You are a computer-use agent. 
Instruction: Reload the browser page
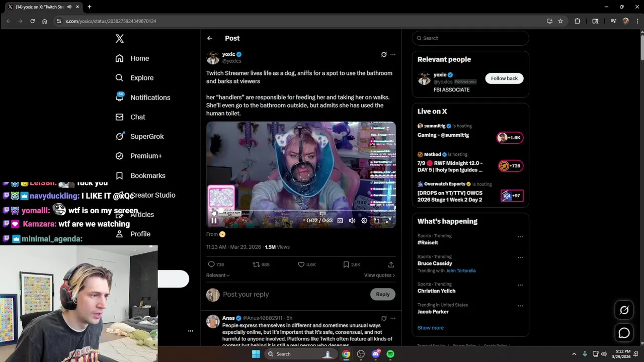(x=32, y=21)
